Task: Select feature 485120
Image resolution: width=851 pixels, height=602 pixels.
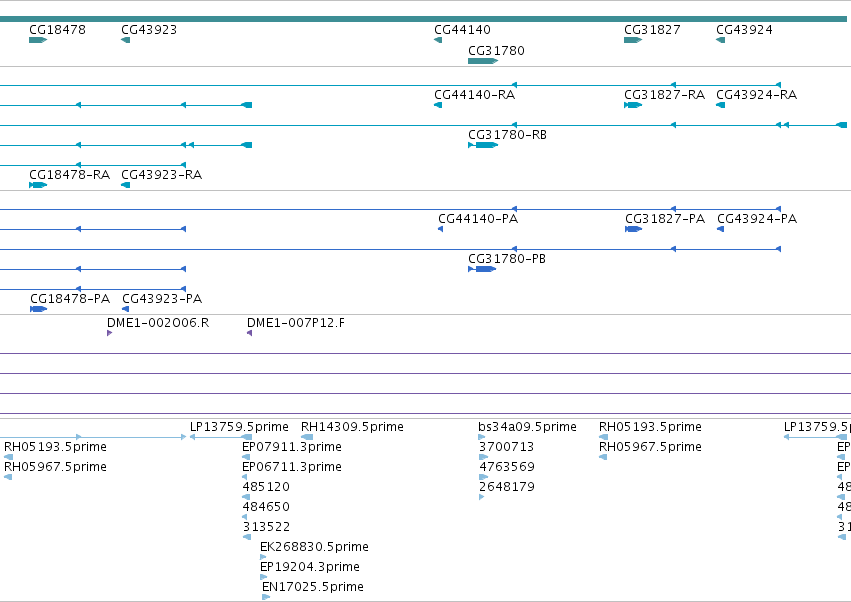Action: 266,487
